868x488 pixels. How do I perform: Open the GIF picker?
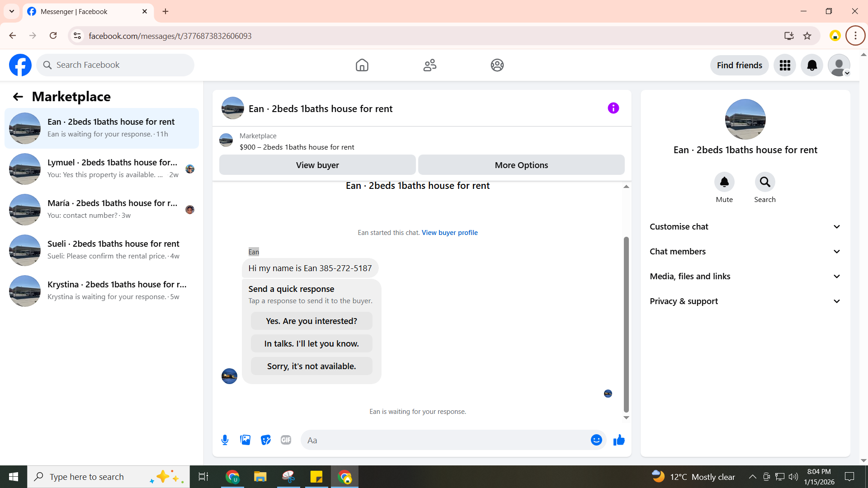click(286, 440)
